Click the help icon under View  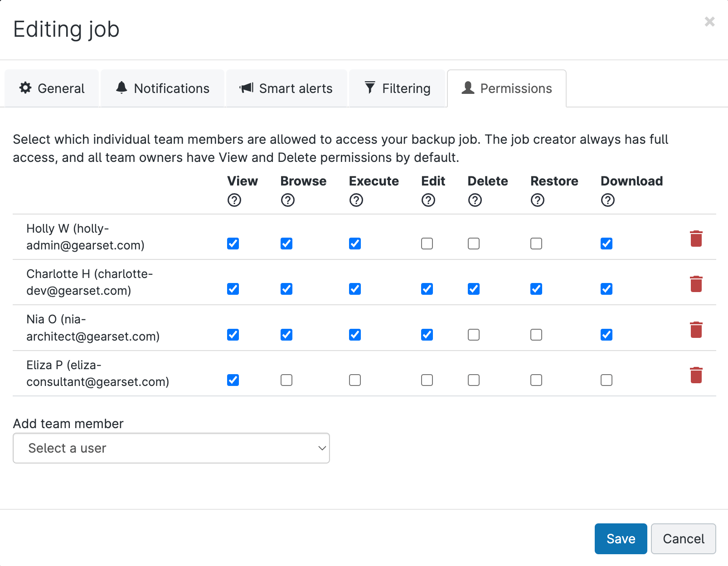tap(234, 200)
